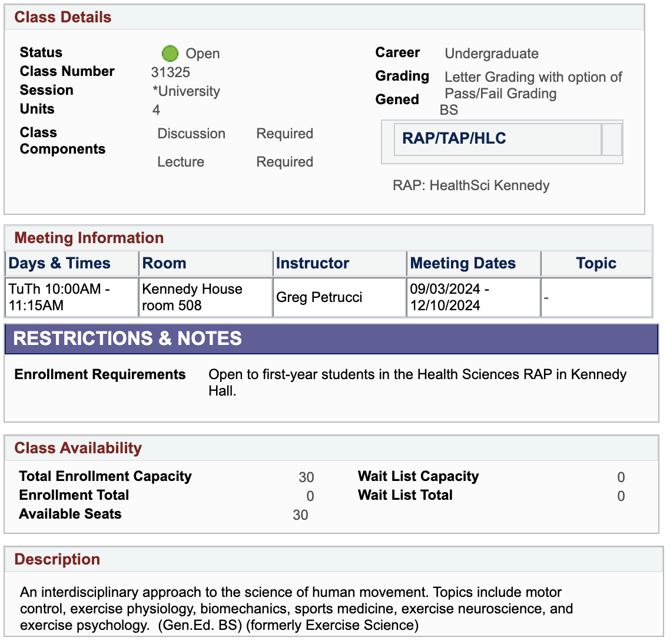Click the Available Seats value

[300, 515]
